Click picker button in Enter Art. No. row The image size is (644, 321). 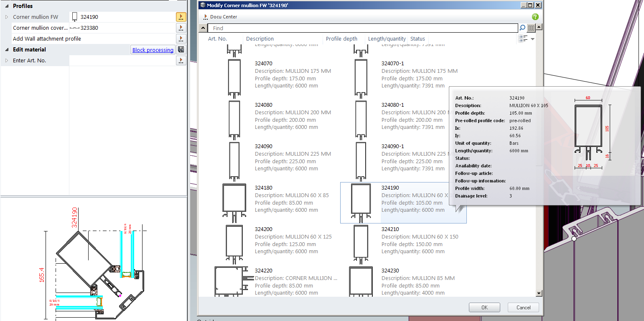tap(181, 61)
